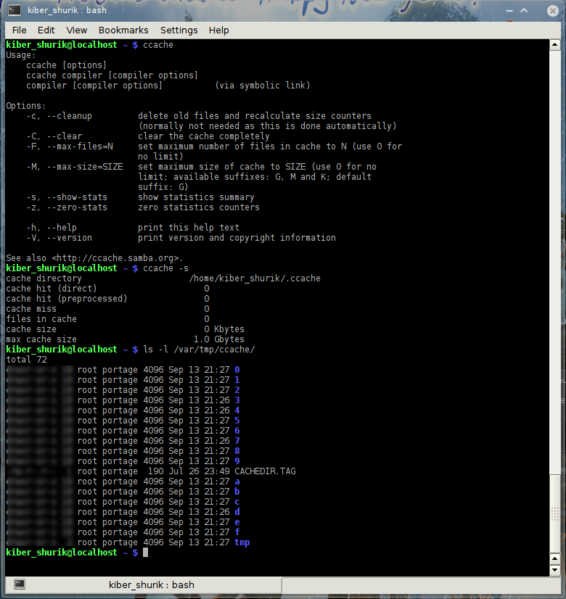This screenshot has width=566, height=599.
Task: Close the Konsole window
Action: tap(552, 11)
